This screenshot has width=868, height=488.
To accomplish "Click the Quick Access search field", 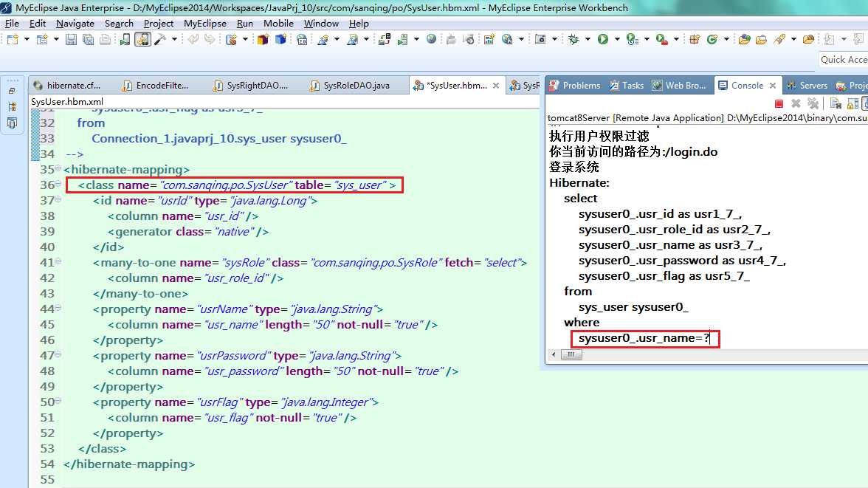I will 843,59.
